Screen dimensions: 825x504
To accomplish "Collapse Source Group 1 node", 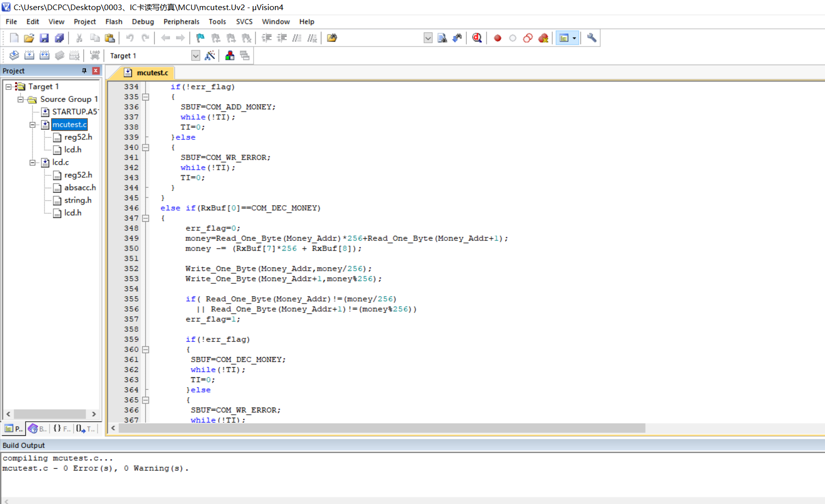I will click(x=21, y=99).
